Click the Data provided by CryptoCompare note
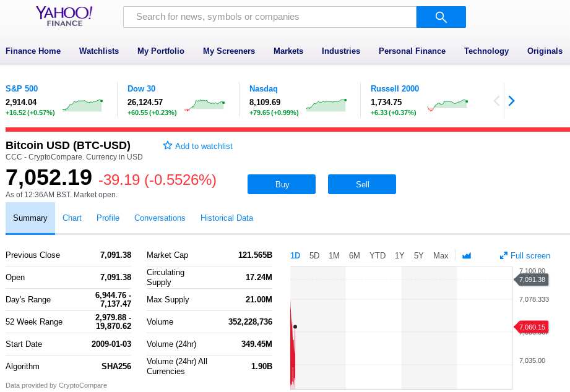This screenshot has width=570, height=392. [56, 385]
